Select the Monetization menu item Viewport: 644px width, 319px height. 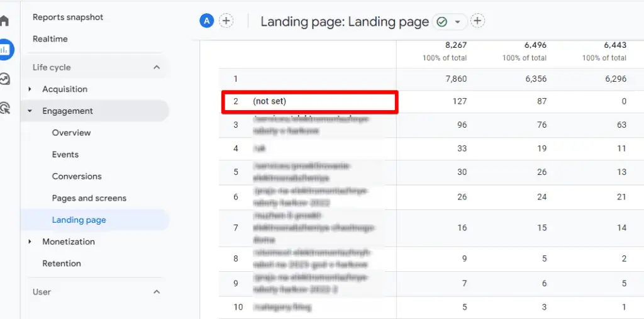69,242
